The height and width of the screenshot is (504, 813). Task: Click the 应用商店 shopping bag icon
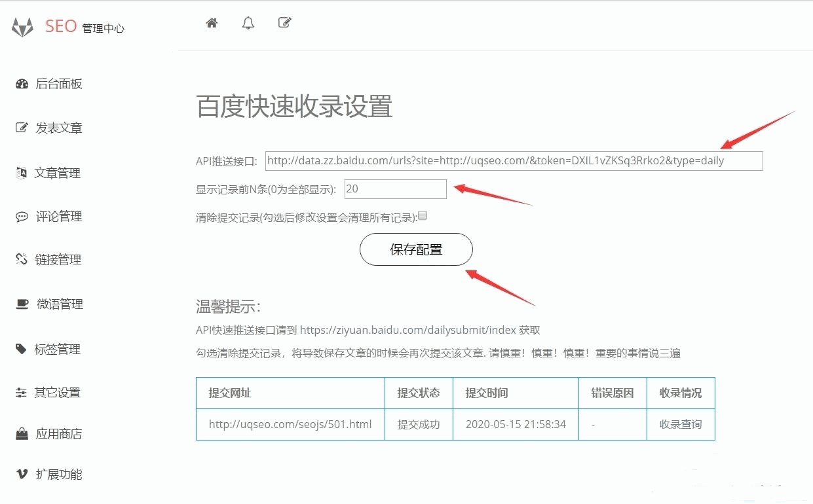(x=22, y=434)
